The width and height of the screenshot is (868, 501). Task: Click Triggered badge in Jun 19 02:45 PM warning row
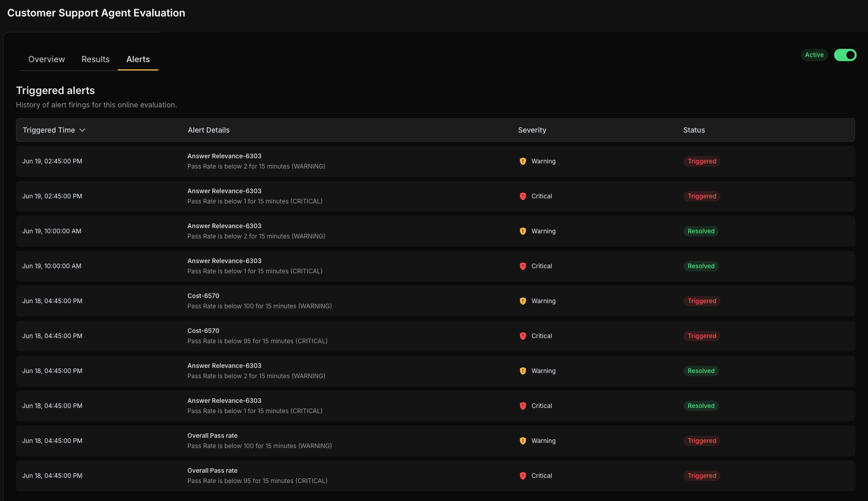click(702, 161)
